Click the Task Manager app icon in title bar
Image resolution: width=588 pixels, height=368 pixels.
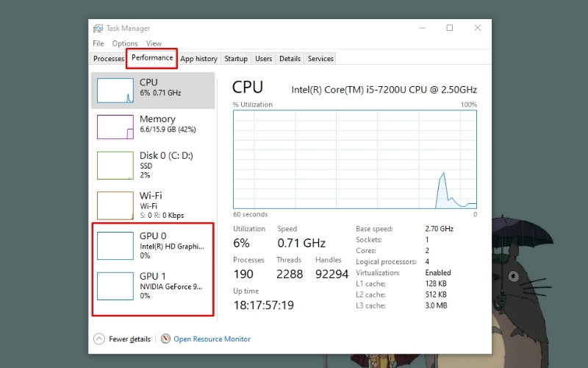(98, 28)
